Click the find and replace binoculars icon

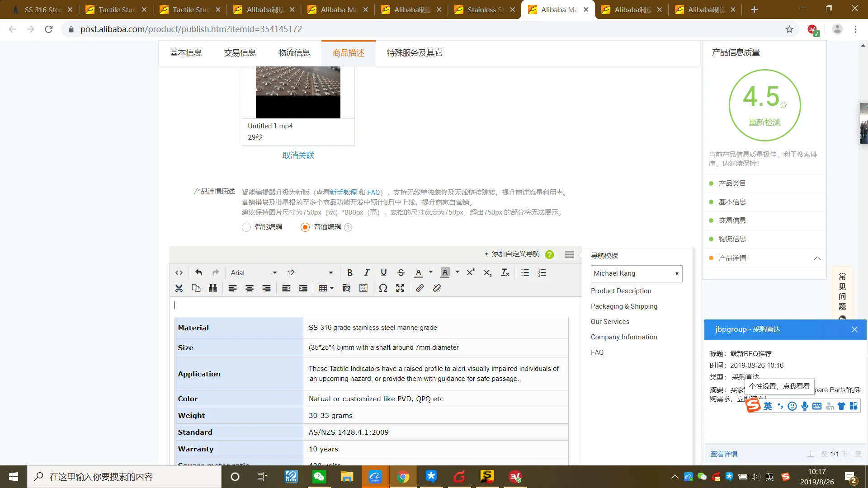click(x=213, y=288)
